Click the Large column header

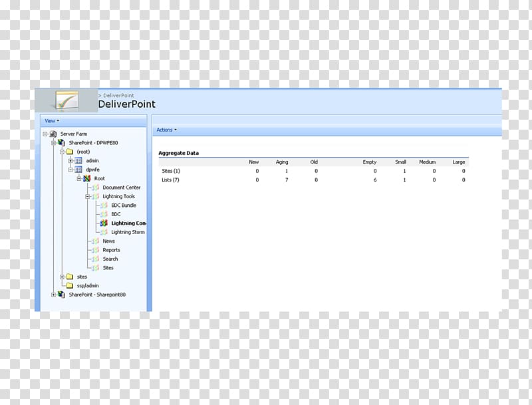coord(459,162)
